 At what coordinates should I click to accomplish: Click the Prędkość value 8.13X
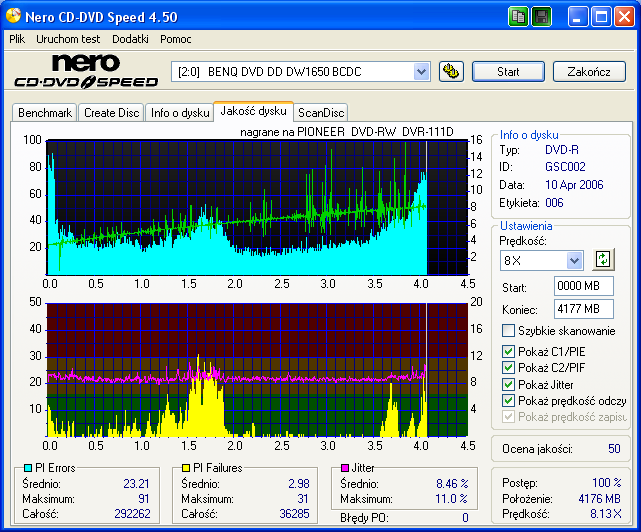[x=605, y=514]
